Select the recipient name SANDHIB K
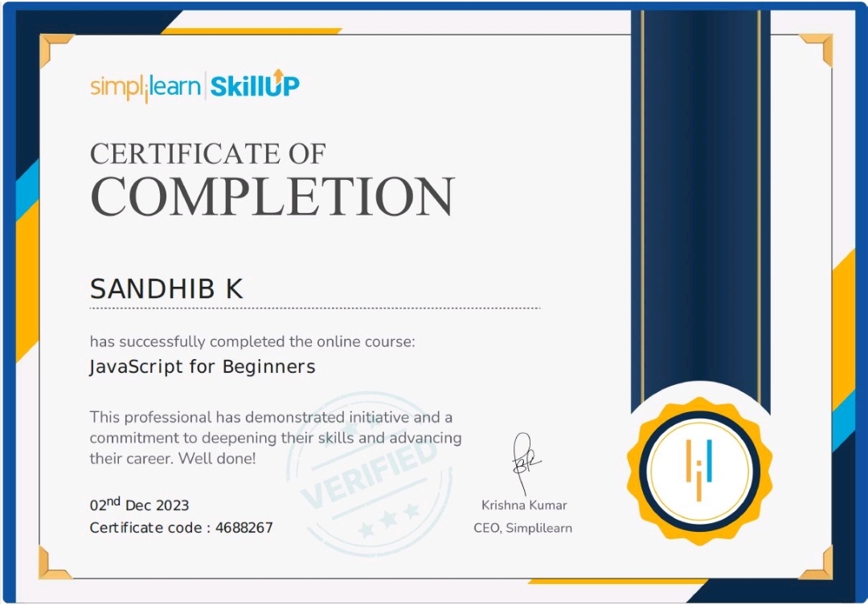This screenshot has height=605, width=868. click(x=166, y=288)
